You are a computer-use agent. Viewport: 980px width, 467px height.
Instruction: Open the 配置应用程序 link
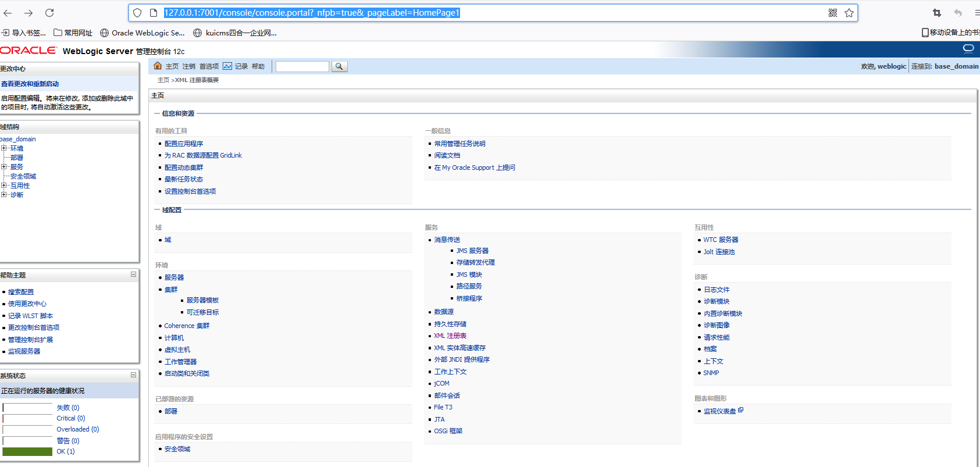(184, 144)
